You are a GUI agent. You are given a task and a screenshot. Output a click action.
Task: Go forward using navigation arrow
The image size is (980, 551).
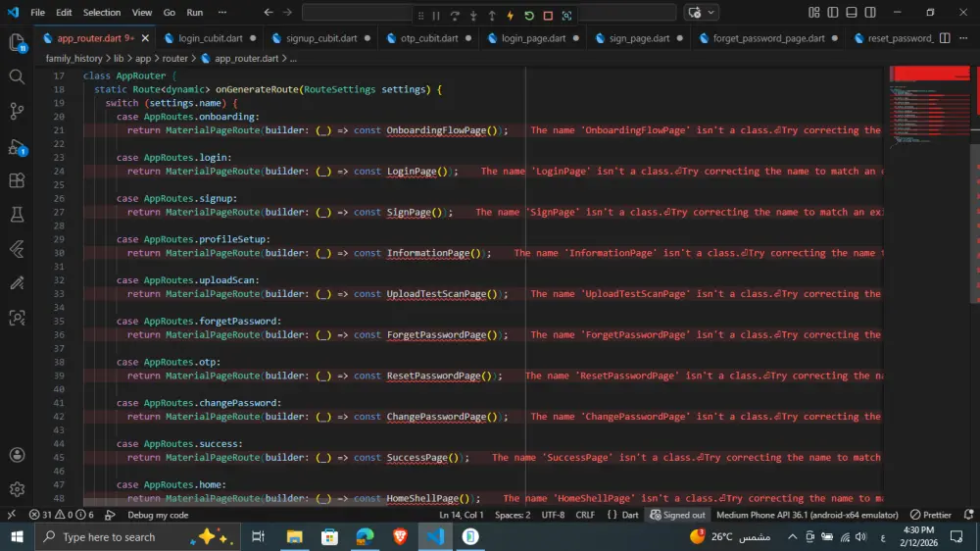287,12
